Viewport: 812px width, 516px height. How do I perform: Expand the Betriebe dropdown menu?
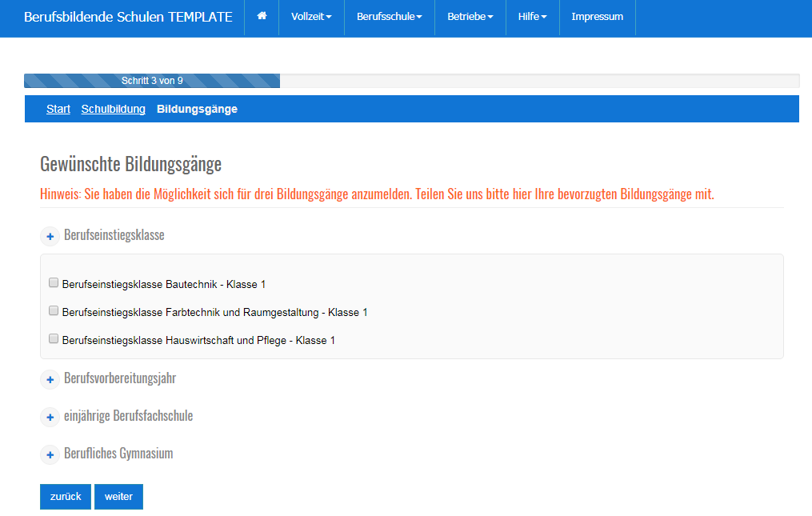470,17
